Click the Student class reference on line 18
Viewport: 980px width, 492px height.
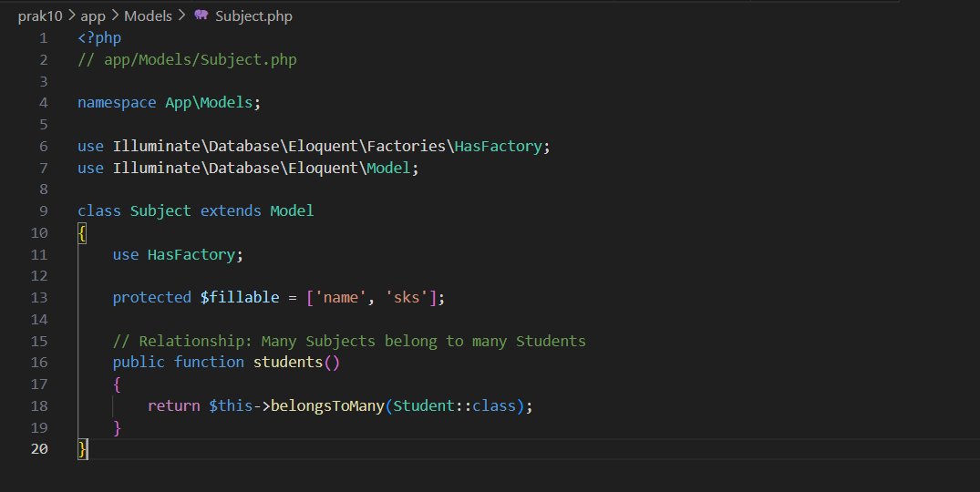[424, 405]
